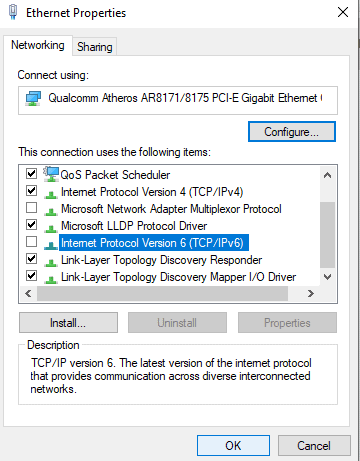Open the adapter Configure dialog
Screen dimensions: 360x461
point(292,132)
